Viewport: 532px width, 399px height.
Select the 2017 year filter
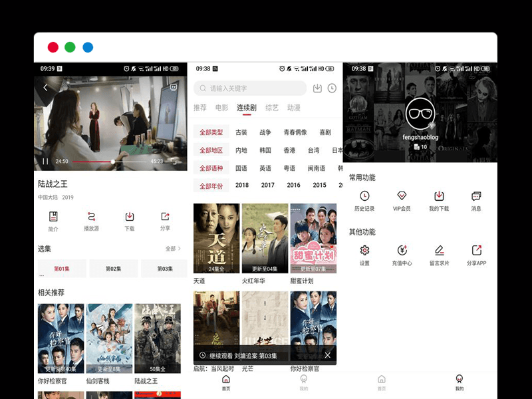(267, 186)
